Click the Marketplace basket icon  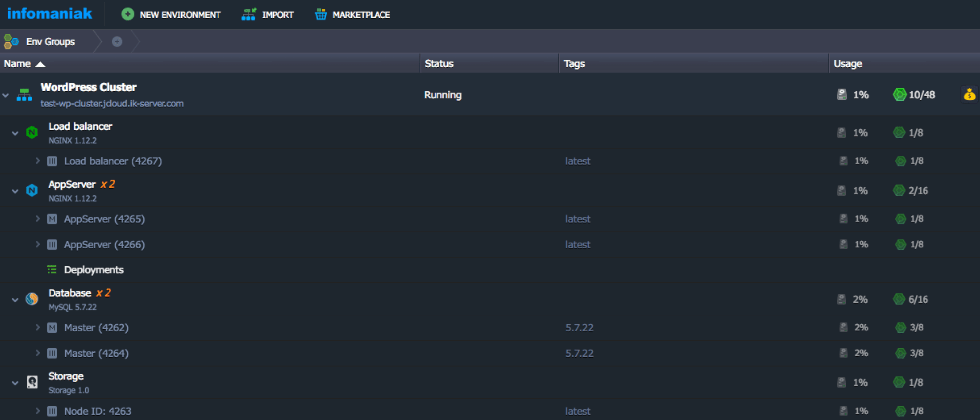(321, 14)
